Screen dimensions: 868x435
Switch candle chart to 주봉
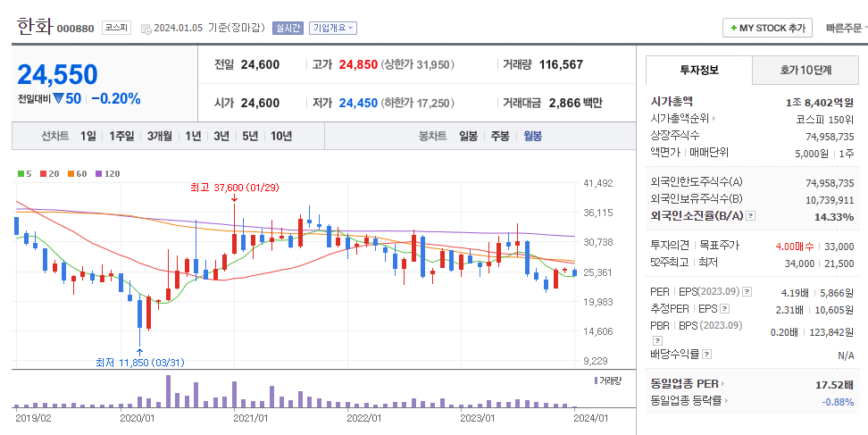500,136
